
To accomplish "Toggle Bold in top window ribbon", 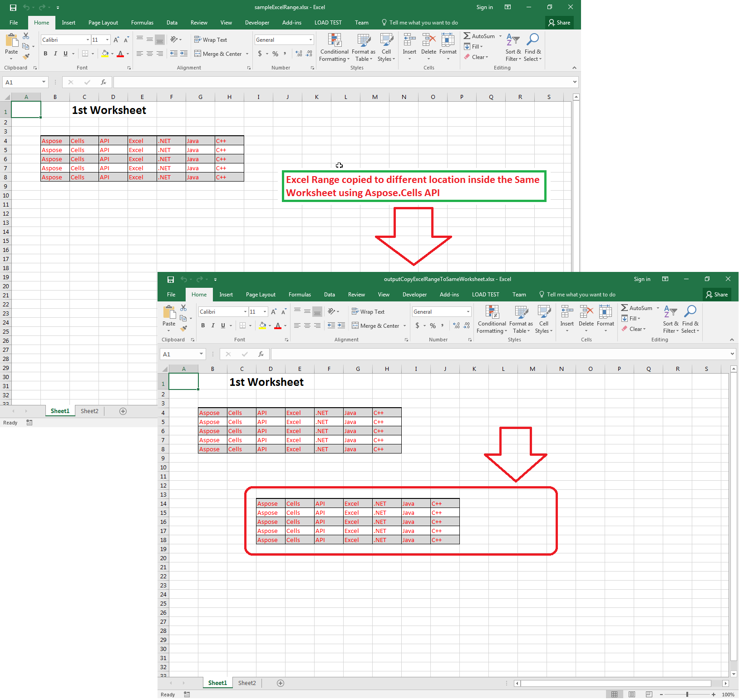I will pyautogui.click(x=45, y=54).
